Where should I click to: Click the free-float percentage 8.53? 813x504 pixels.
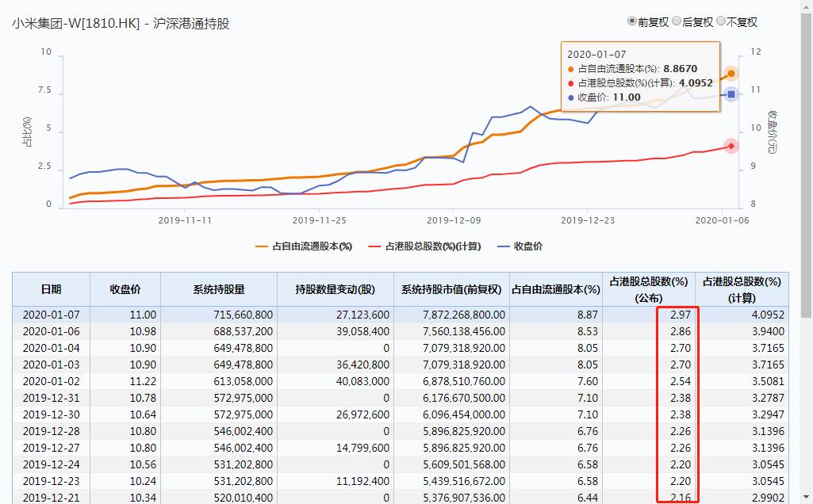point(588,331)
